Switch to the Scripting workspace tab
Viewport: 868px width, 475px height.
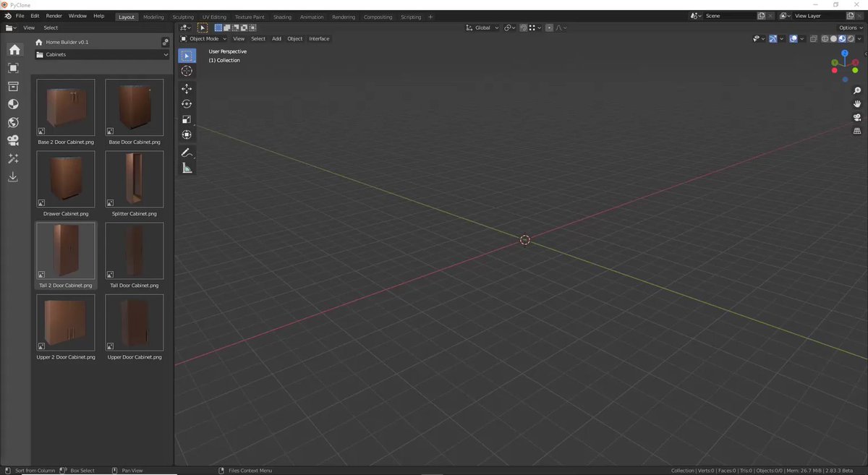[x=411, y=17]
